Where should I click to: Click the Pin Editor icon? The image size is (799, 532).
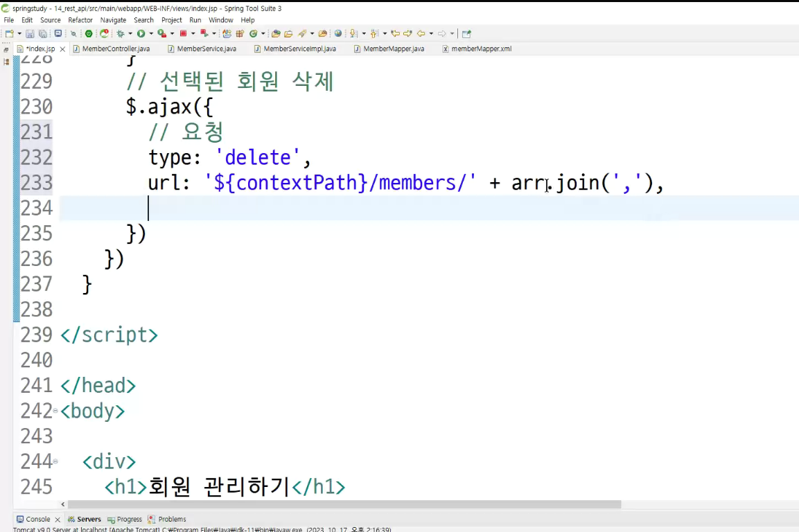point(466,34)
